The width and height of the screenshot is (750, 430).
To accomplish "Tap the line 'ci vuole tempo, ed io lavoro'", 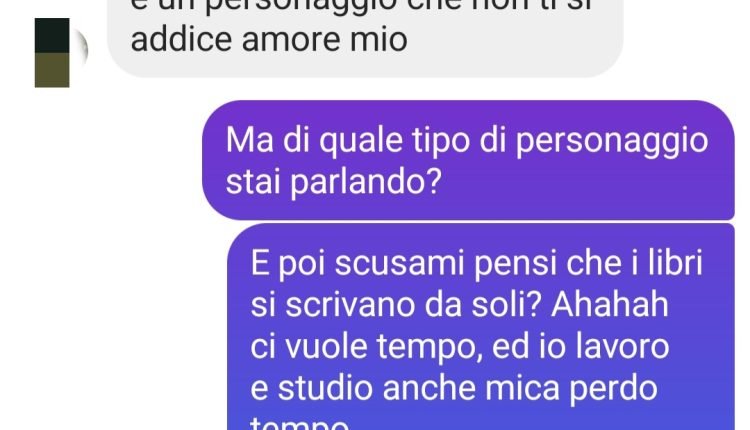I will [460, 346].
